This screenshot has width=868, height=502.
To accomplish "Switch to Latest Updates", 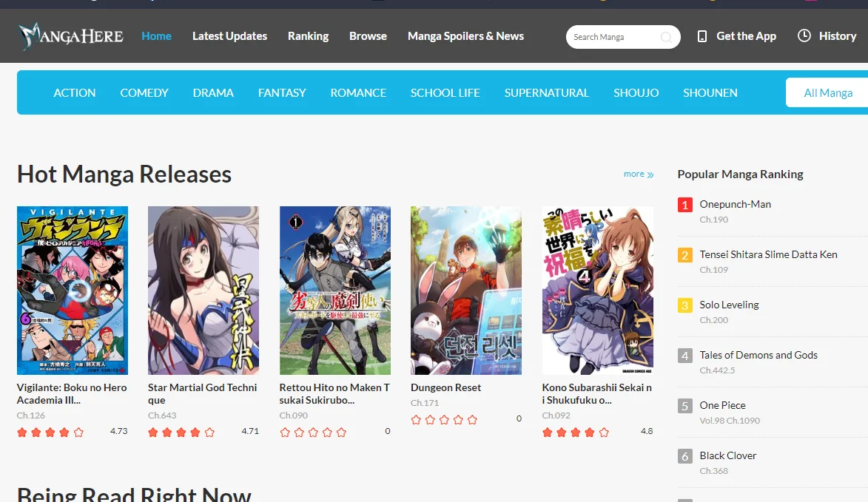I will pos(229,35).
